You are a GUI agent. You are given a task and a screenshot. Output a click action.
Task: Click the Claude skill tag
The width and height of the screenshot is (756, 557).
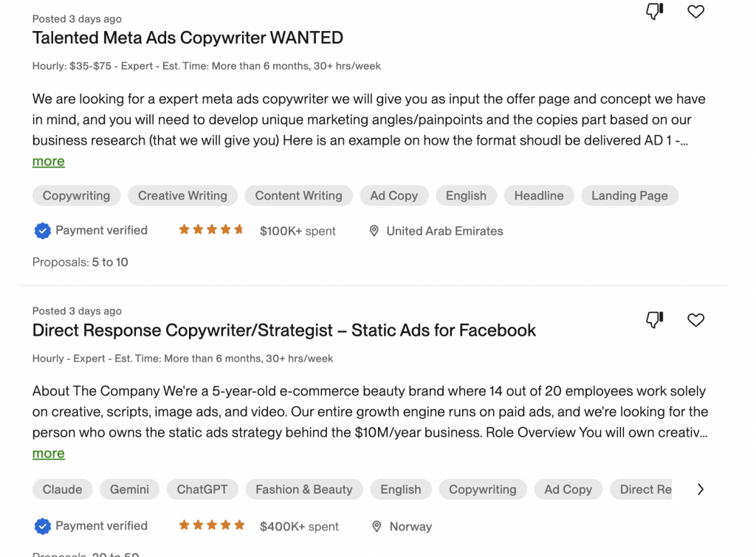point(62,490)
